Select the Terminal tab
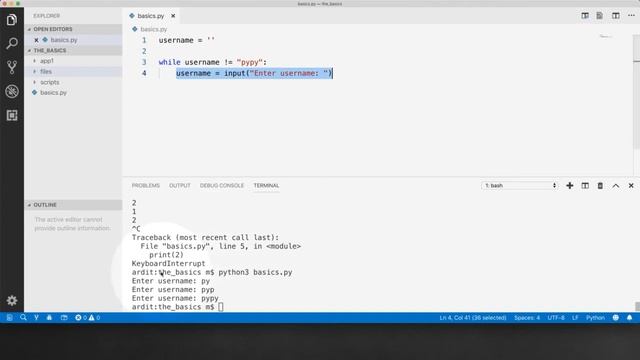The image size is (640, 360). point(266,186)
